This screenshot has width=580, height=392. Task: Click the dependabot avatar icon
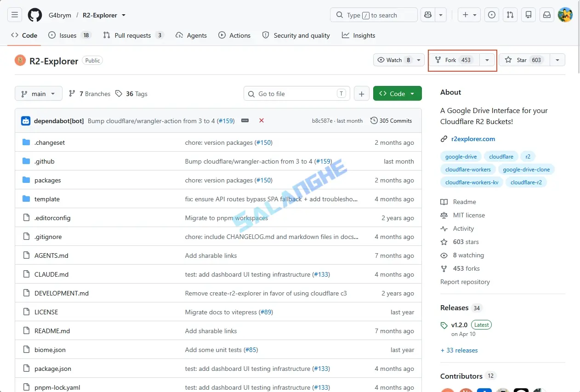(26, 121)
